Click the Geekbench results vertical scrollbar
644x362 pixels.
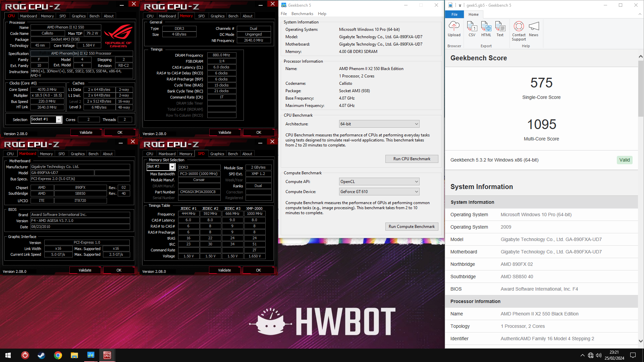coord(641,89)
